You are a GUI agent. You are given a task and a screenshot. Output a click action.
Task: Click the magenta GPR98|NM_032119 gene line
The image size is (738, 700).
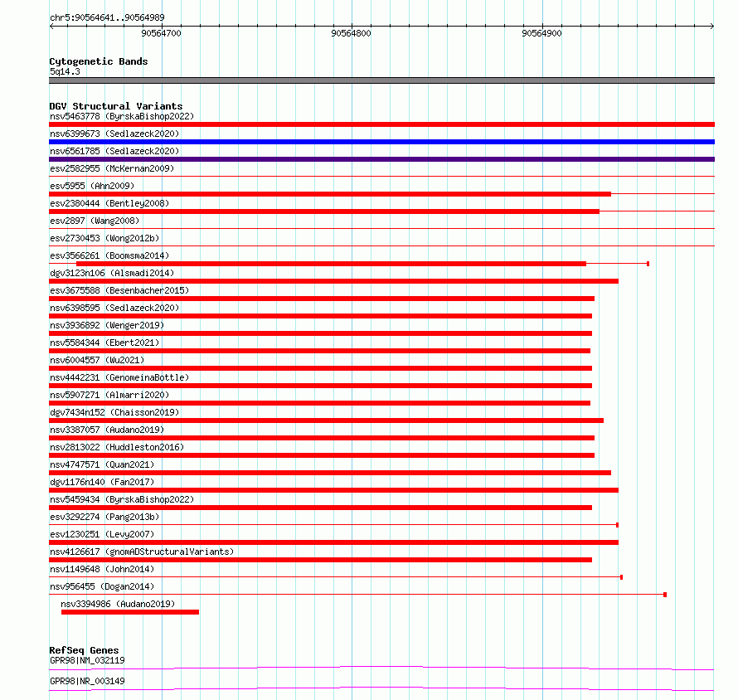[x=381, y=668]
